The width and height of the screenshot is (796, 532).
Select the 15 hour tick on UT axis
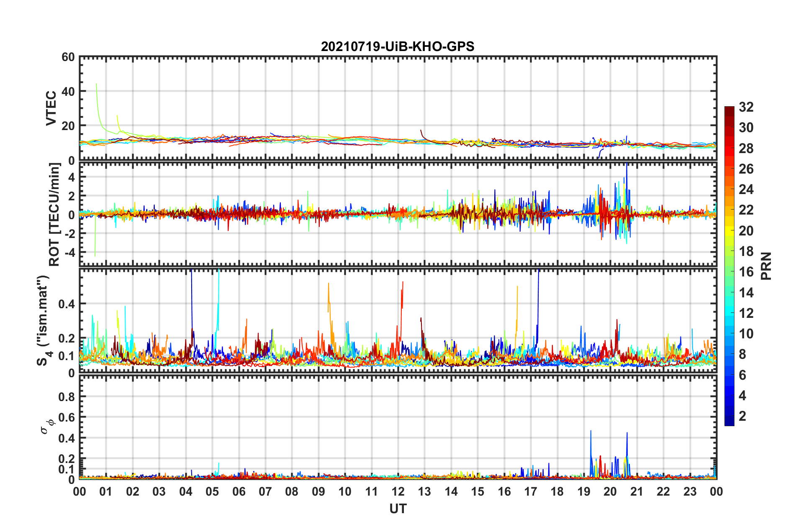pyautogui.click(x=478, y=492)
